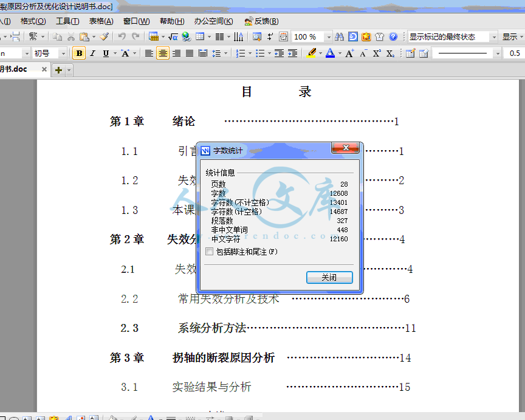Screen dimensions: 525x420
Task: Click the Italic formatting icon
Action: coord(93,53)
